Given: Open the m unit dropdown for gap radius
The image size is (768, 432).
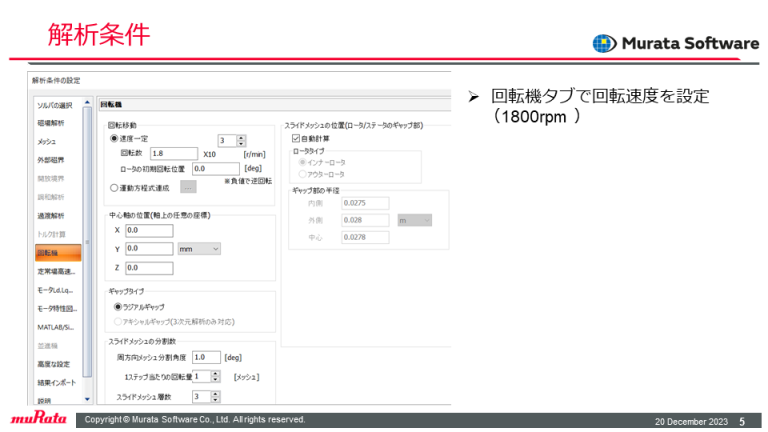Looking at the screenshot, I should point(413,220).
